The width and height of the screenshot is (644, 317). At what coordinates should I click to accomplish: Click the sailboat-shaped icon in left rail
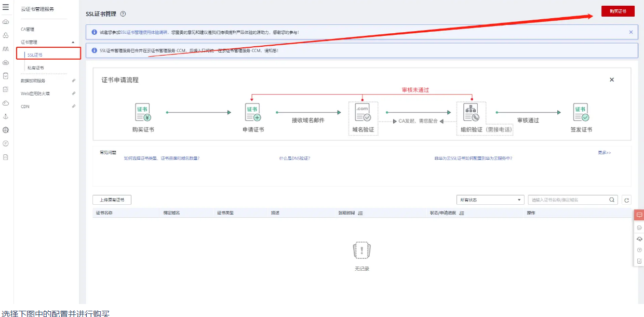[x=6, y=116]
